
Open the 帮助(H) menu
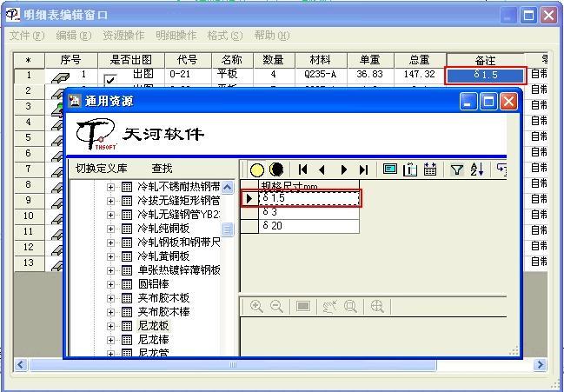(x=272, y=36)
